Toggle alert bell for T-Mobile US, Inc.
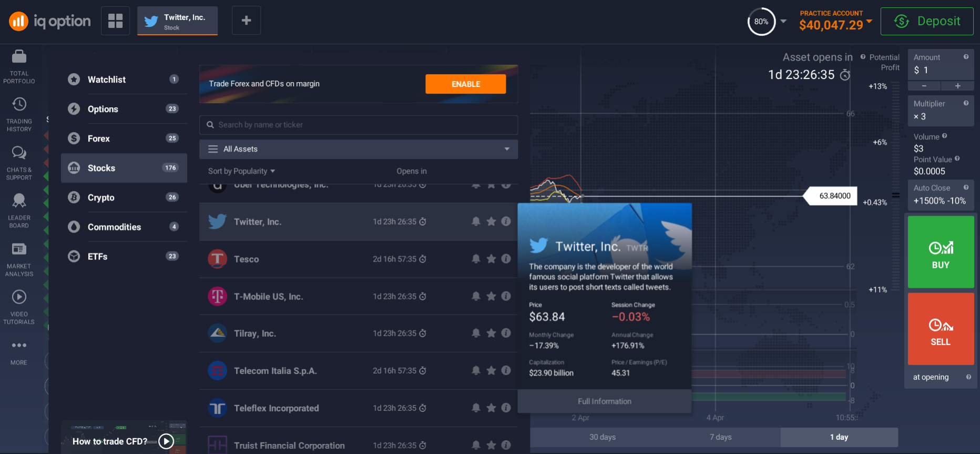 pyautogui.click(x=476, y=296)
